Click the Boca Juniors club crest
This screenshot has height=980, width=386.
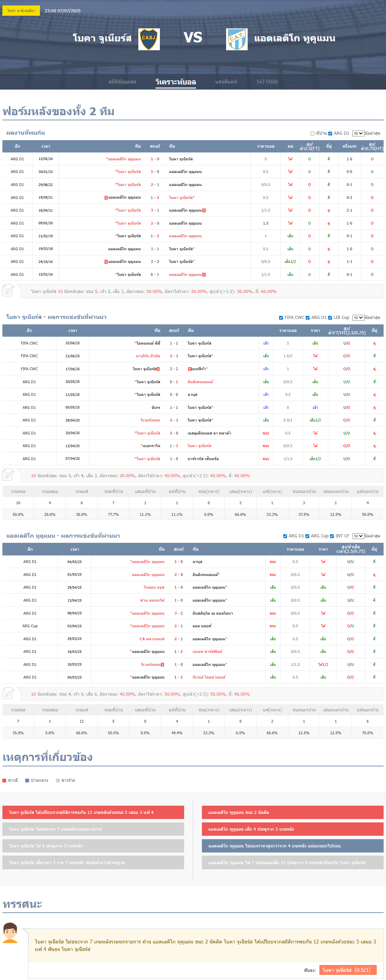coord(149,39)
